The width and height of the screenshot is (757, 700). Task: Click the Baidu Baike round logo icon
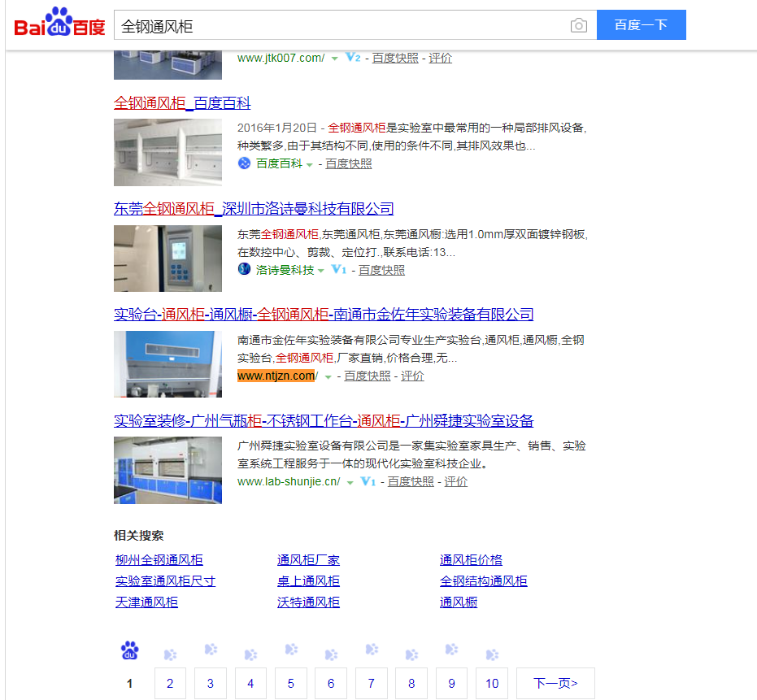point(244,163)
